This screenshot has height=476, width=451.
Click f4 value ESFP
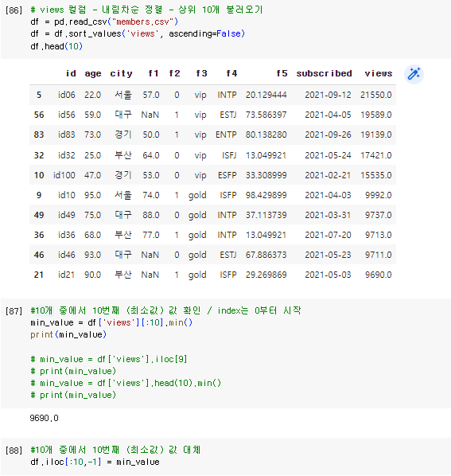pos(227,175)
